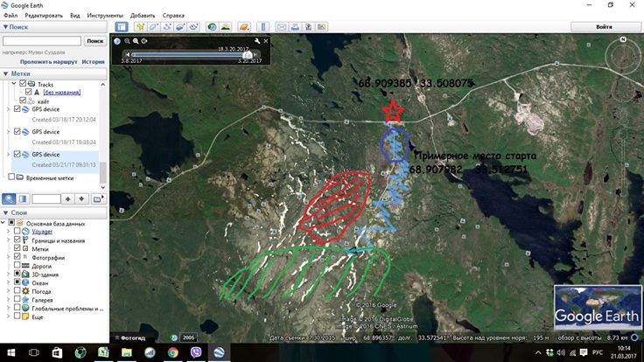Toggle the sunlight landscape icon
This screenshot has width=644, height=362.
225,27
